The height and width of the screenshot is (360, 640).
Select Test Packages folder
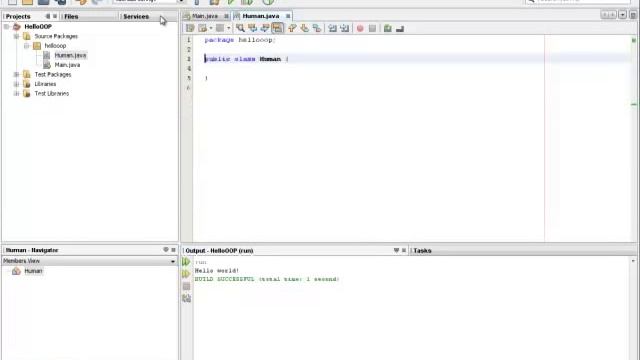[x=53, y=74]
